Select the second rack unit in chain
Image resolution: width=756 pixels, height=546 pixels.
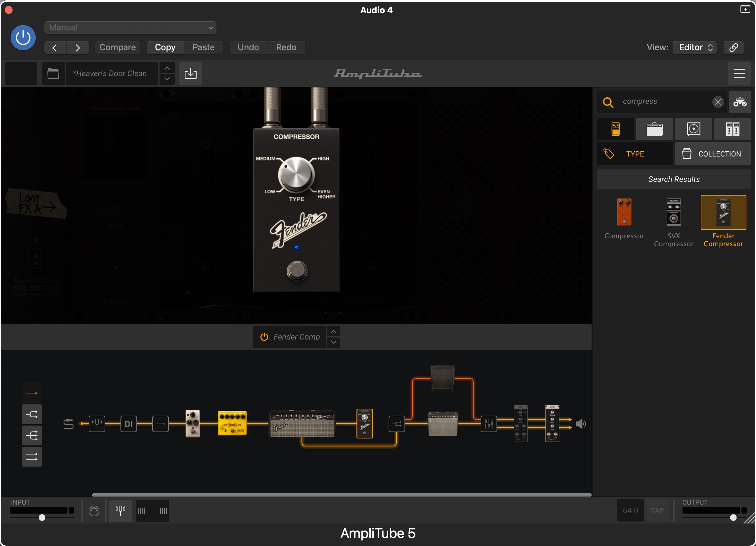pyautogui.click(x=552, y=423)
